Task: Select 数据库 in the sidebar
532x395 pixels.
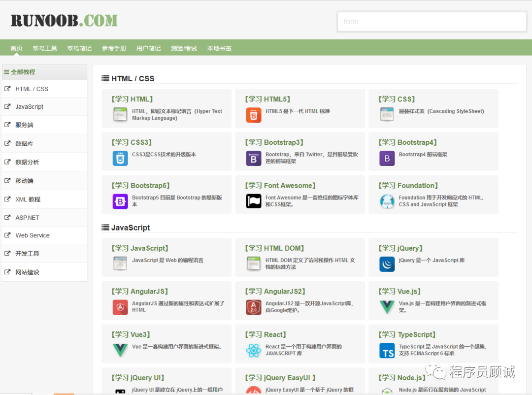Action: [44, 143]
